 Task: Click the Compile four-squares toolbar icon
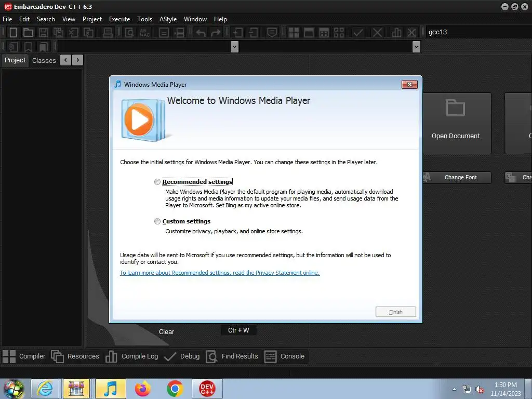[x=294, y=32]
